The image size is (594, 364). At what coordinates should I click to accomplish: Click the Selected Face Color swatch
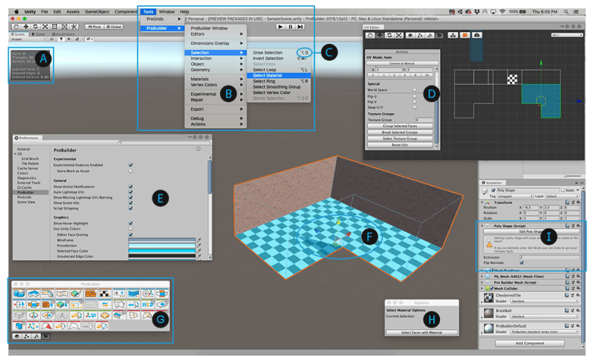(x=162, y=251)
